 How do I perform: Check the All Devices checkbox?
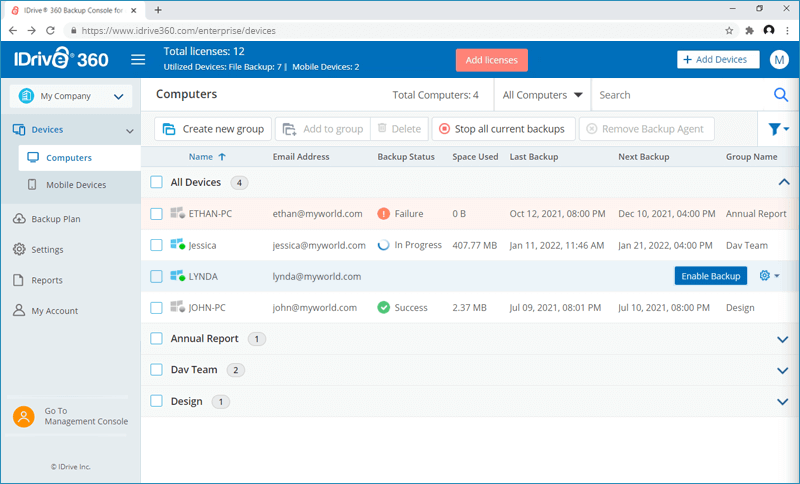point(156,182)
